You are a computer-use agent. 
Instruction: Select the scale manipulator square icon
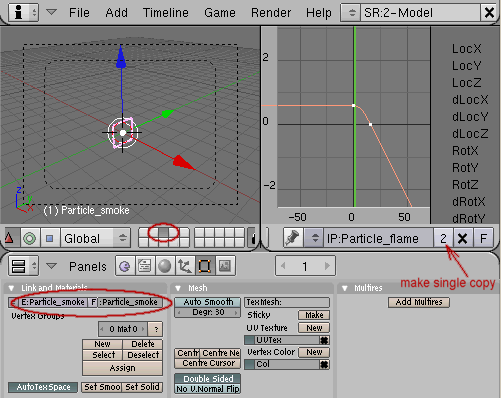coord(50,238)
